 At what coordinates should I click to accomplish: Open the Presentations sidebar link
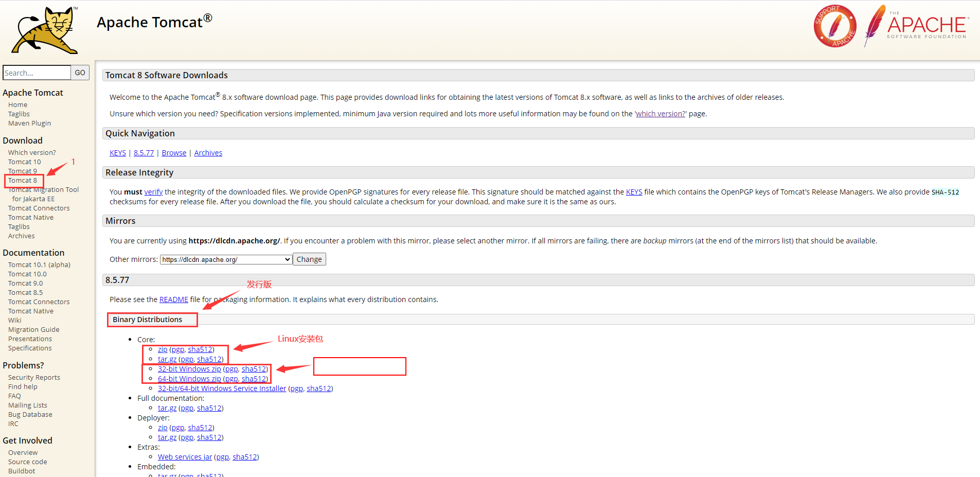click(x=30, y=339)
